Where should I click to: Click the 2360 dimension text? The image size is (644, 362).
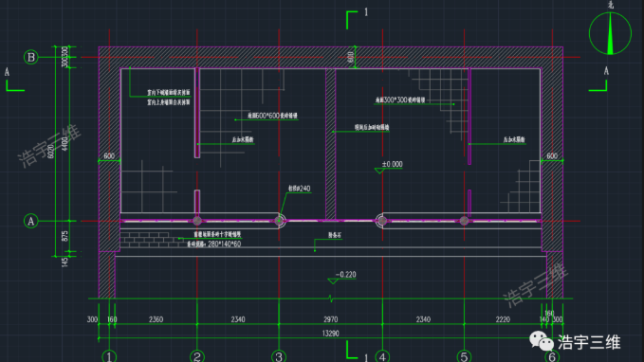(x=156, y=319)
